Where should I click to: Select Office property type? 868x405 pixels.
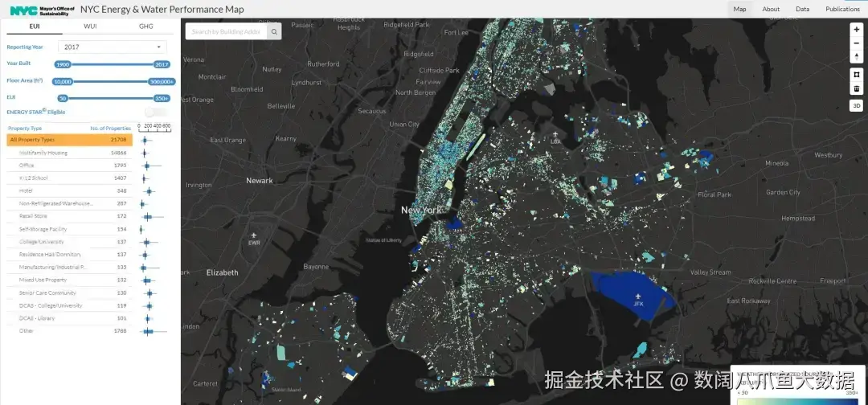69,166
